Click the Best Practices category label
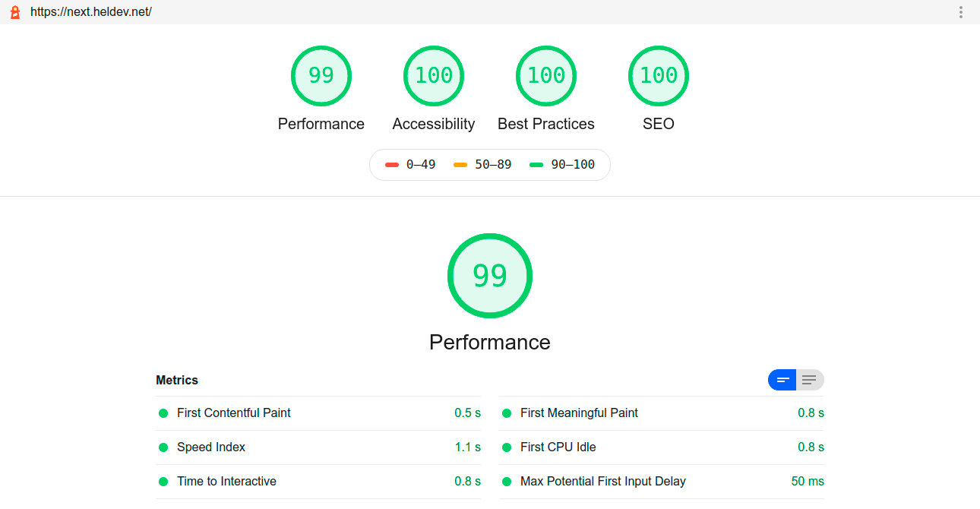 [545, 124]
